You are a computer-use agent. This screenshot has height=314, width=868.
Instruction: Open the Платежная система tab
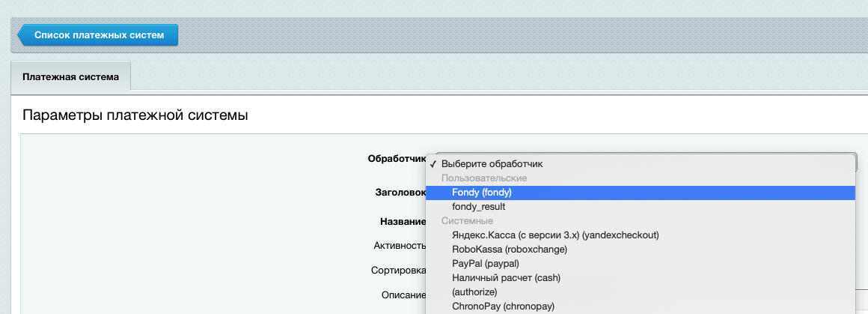[71, 76]
